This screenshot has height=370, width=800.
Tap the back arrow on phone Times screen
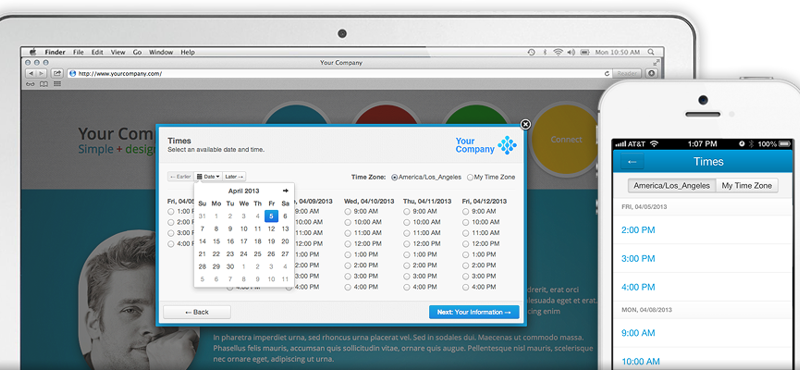(x=632, y=162)
